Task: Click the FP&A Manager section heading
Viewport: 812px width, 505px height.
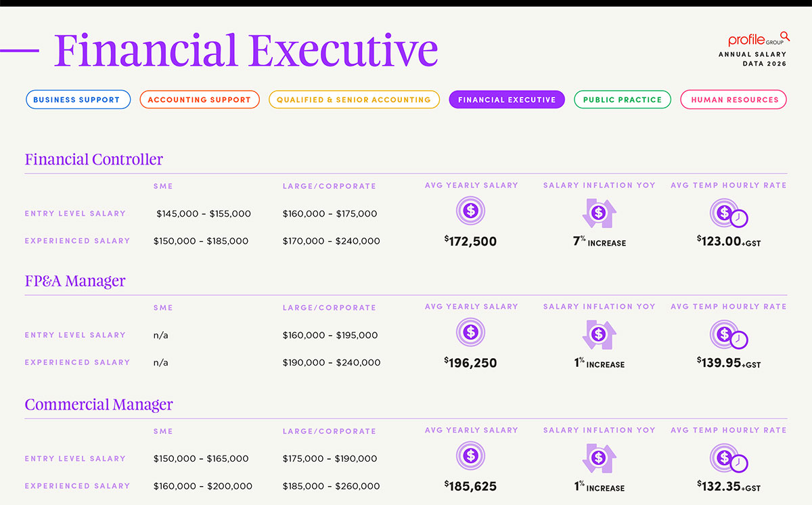Action: point(75,281)
